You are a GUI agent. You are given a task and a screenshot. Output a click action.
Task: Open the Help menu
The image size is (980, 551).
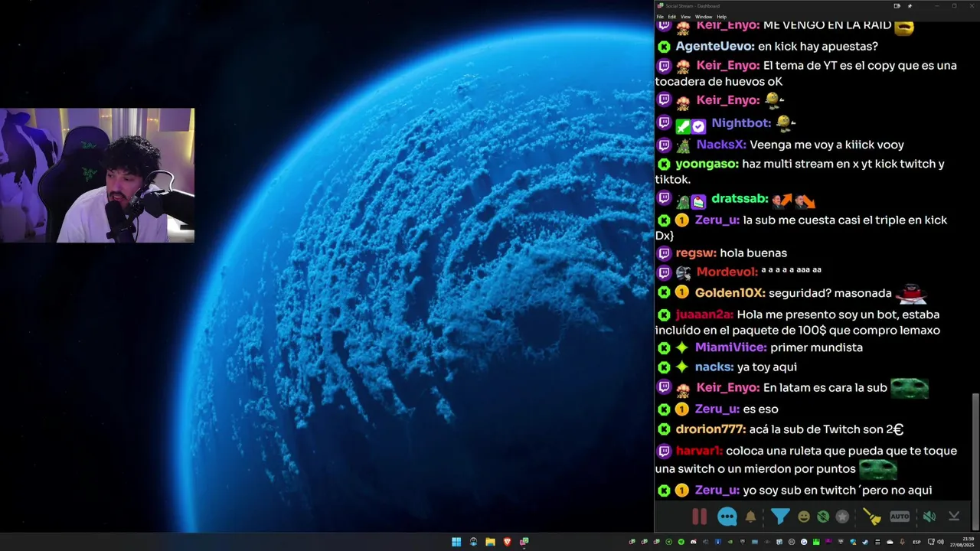[721, 16]
